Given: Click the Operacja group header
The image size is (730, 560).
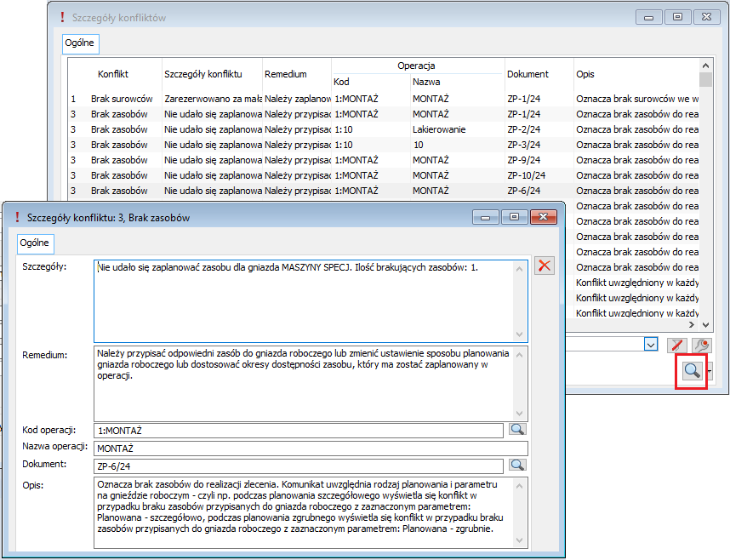Looking at the screenshot, I should (x=416, y=66).
